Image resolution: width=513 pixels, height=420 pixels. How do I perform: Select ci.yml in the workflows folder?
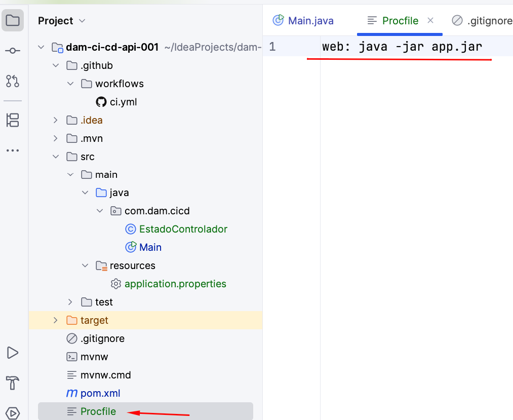coord(123,102)
